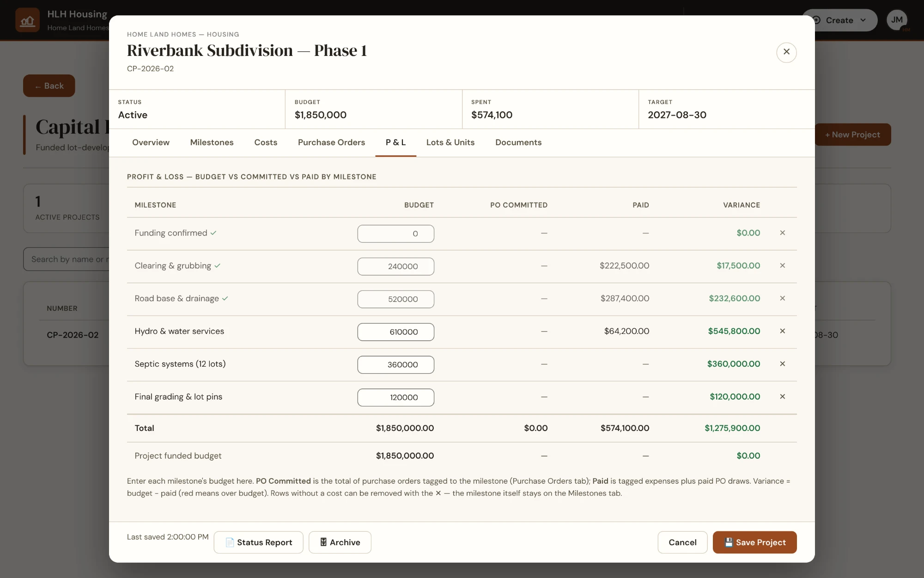Edit the Final grading budget field

[x=395, y=398]
